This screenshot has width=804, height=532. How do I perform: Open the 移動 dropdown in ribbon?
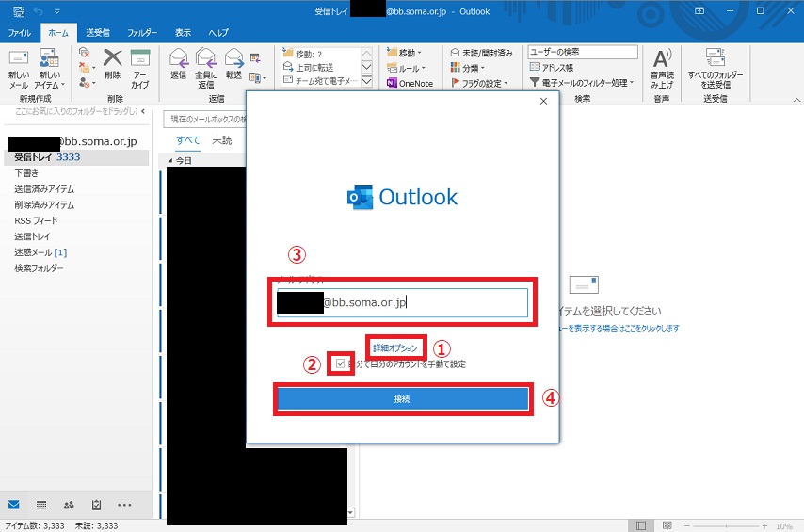[x=404, y=53]
